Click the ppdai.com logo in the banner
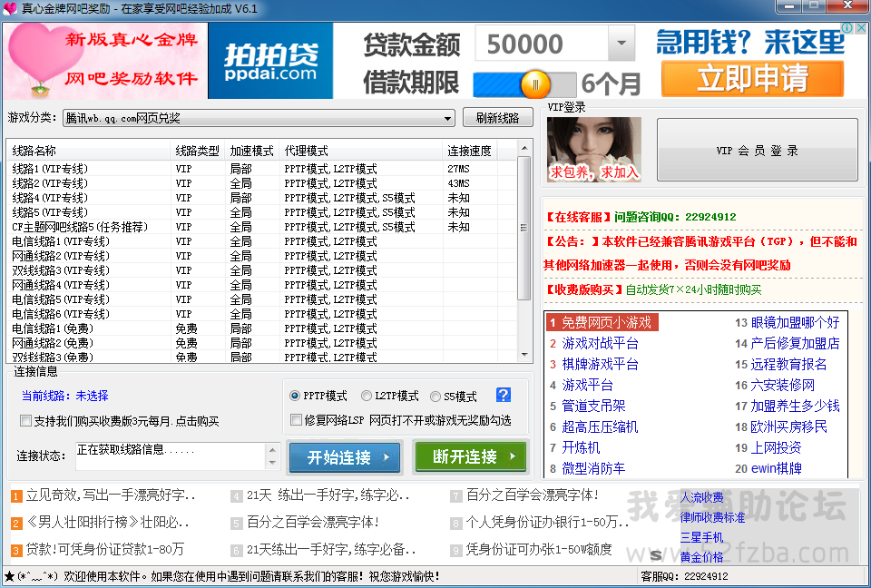This screenshot has height=588, width=871. point(270,61)
